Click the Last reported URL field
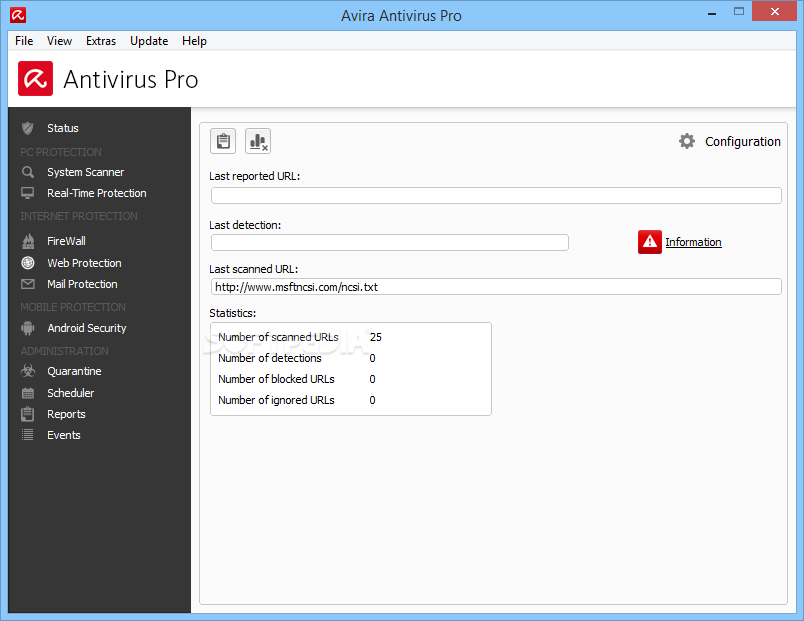The width and height of the screenshot is (804, 621). pyautogui.click(x=496, y=195)
